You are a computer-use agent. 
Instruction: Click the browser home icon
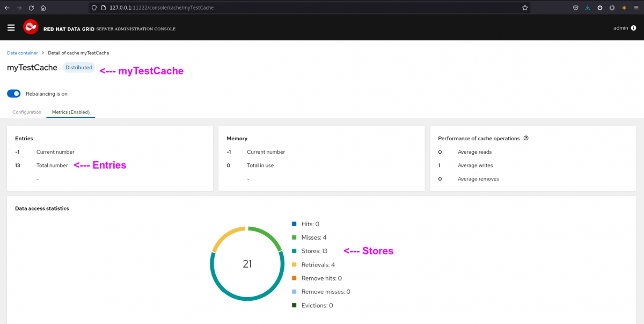click(x=43, y=8)
